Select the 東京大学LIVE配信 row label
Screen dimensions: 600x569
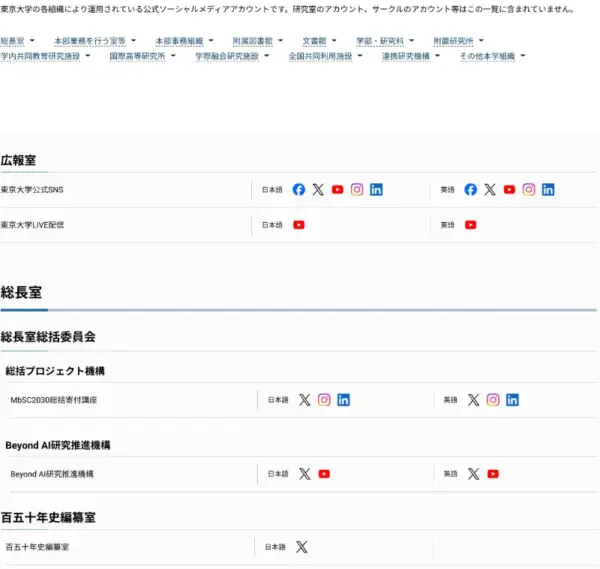pos(32,225)
